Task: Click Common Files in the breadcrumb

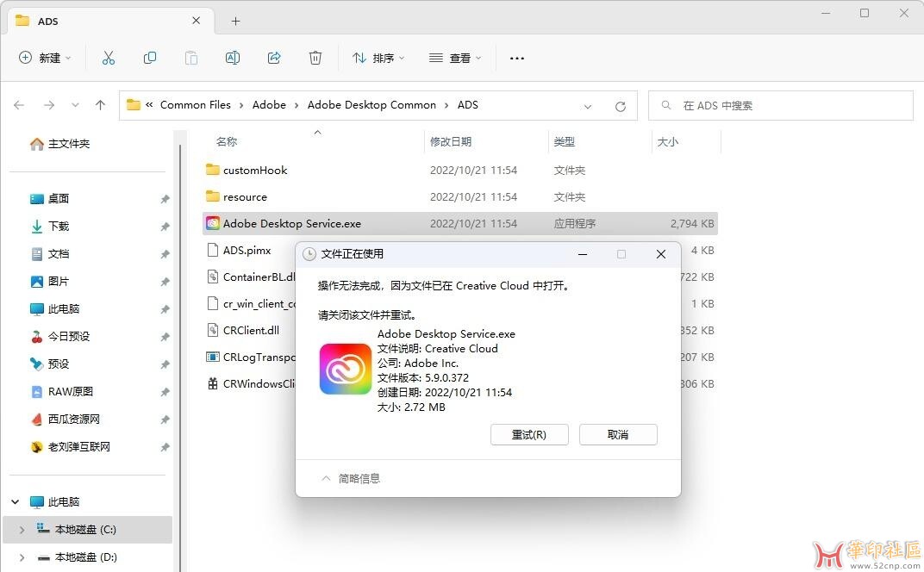Action: pos(196,105)
